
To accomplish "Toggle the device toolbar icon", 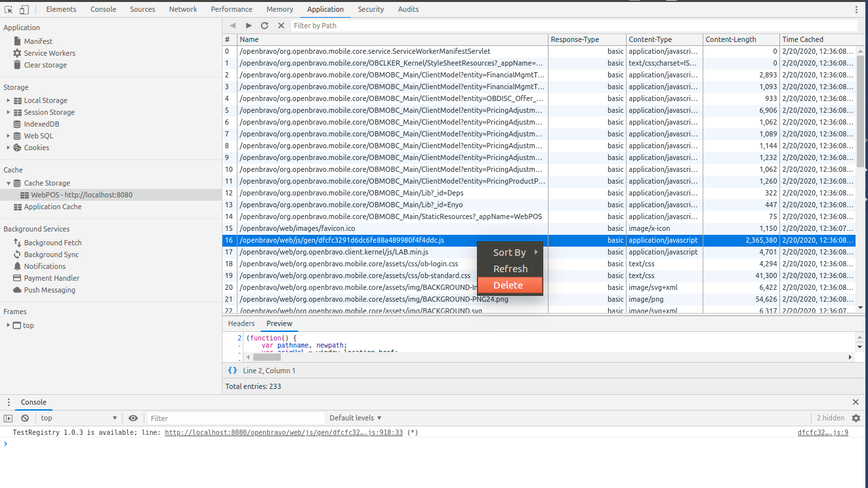I will (x=24, y=9).
